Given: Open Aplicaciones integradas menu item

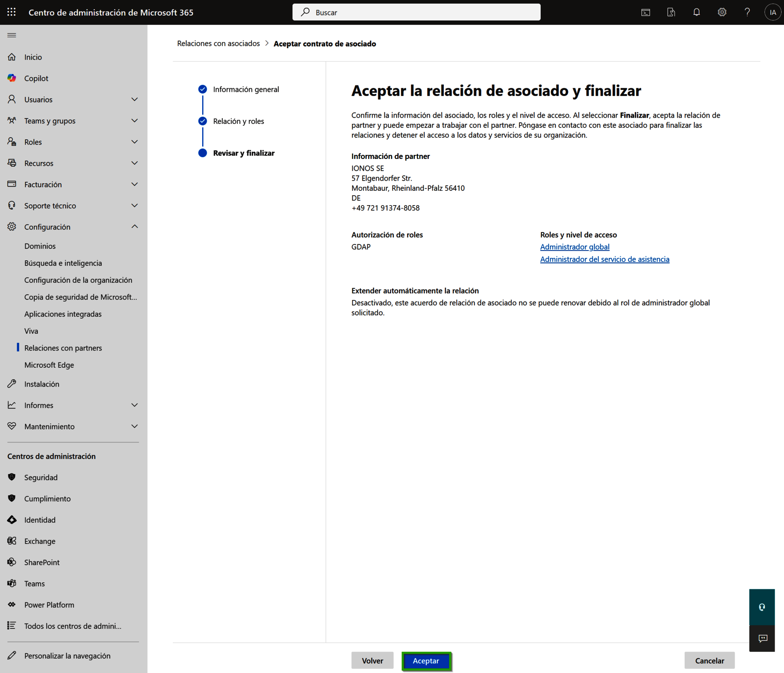Looking at the screenshot, I should point(63,314).
